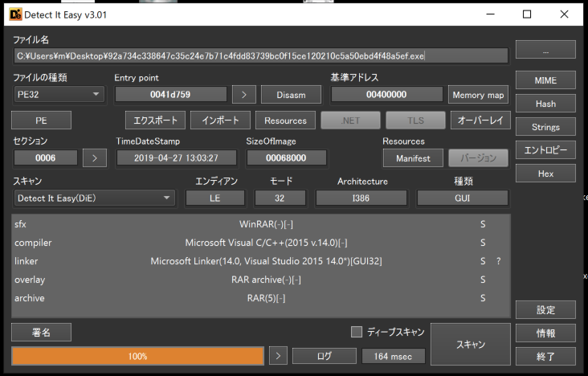Viewport: 588px width, 376px height.
Task: Open the エントロピー view
Action: pyautogui.click(x=545, y=150)
